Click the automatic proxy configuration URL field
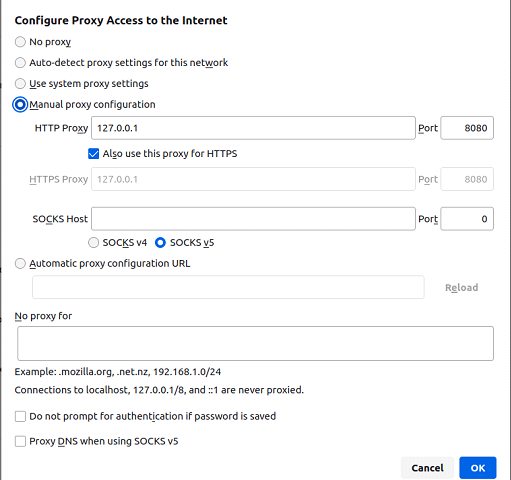The image size is (511, 480). (x=228, y=287)
